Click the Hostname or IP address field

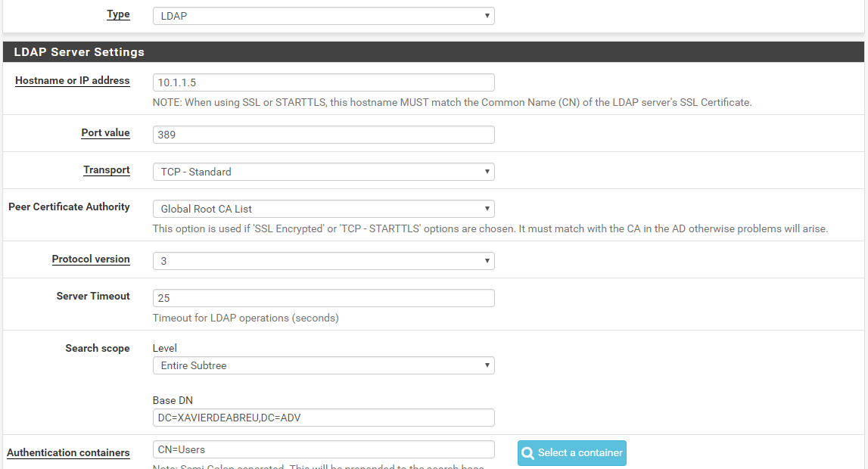click(x=323, y=82)
